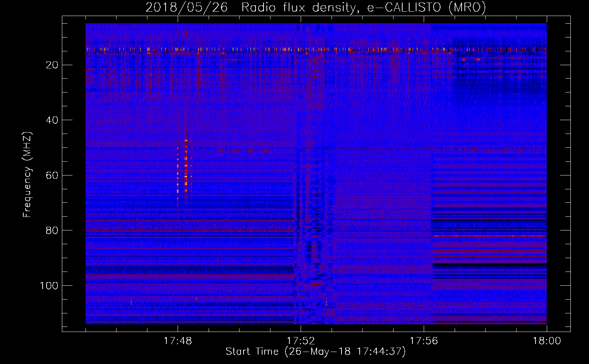Click the 60 frequency tick label
This screenshot has height=364, width=589.
(52, 175)
